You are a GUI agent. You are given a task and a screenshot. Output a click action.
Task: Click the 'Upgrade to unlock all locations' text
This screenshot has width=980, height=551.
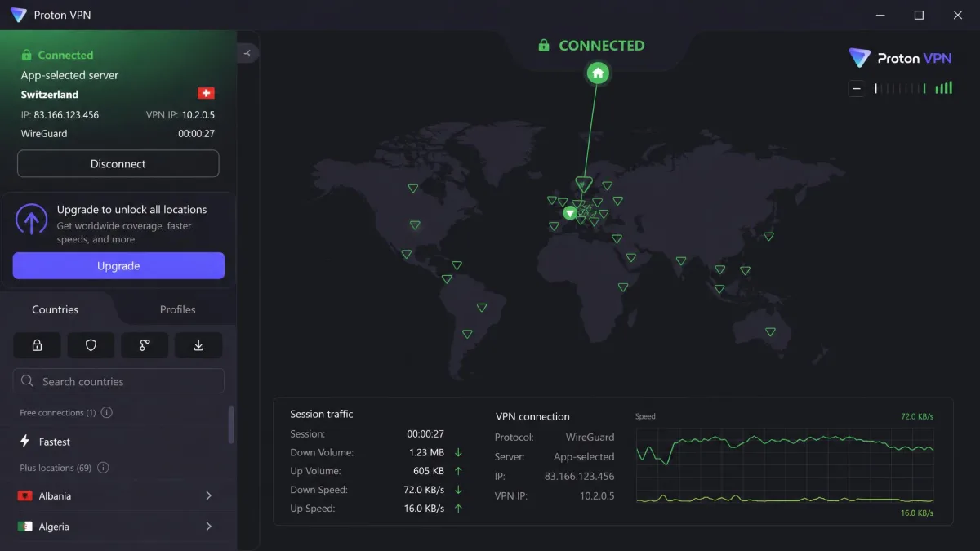point(131,210)
